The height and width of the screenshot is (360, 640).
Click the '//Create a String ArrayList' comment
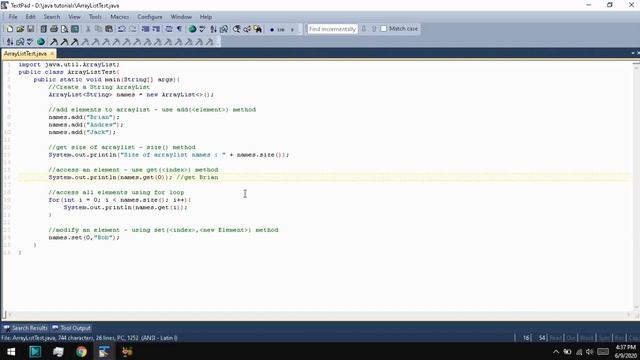(99, 87)
